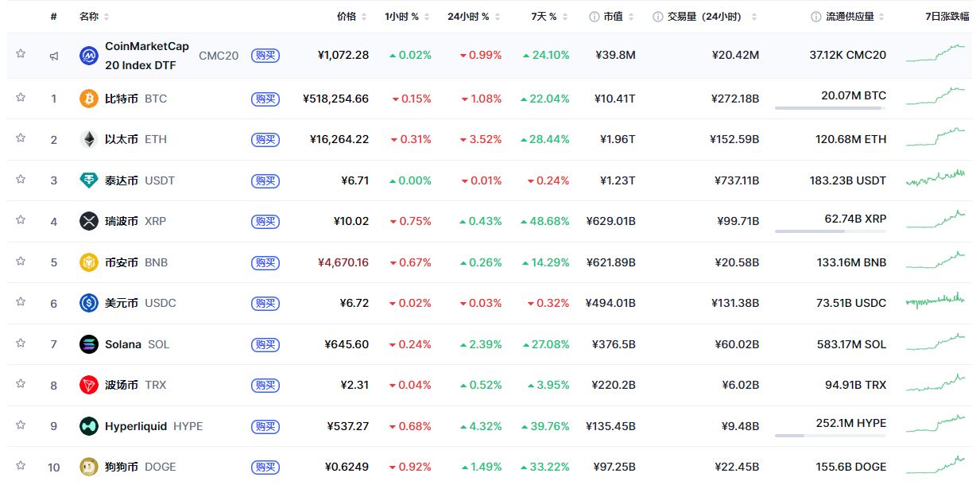Screen dimensions: 980x485
Task: Click Ethereum market cap ¥1.96T
Action: coord(618,139)
